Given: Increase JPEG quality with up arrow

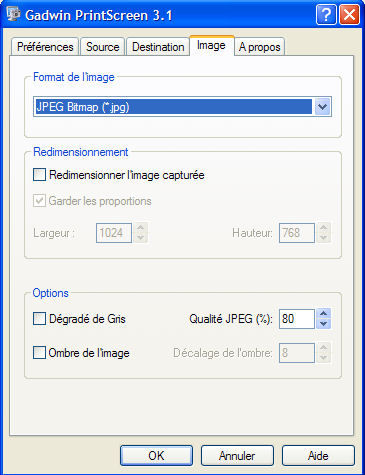Looking at the screenshot, I should pyautogui.click(x=323, y=314).
